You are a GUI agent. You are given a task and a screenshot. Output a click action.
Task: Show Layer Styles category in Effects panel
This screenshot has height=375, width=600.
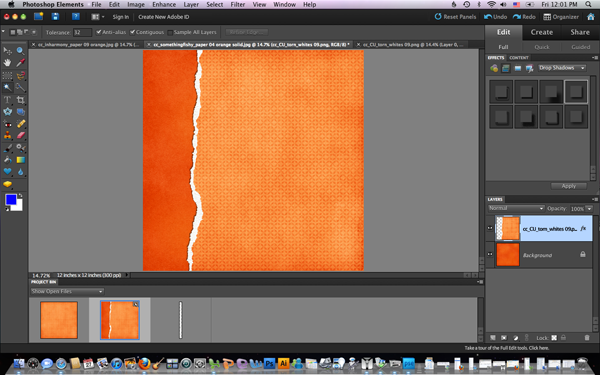tap(505, 68)
